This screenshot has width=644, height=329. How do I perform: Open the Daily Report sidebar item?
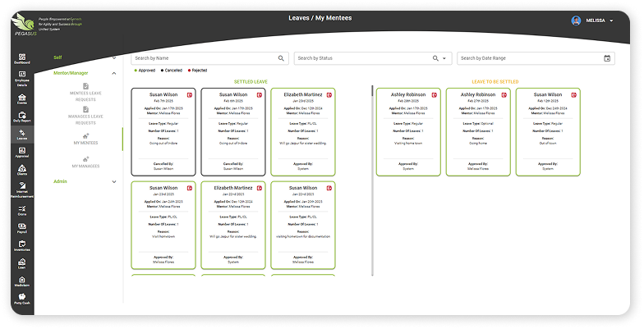[x=22, y=117]
